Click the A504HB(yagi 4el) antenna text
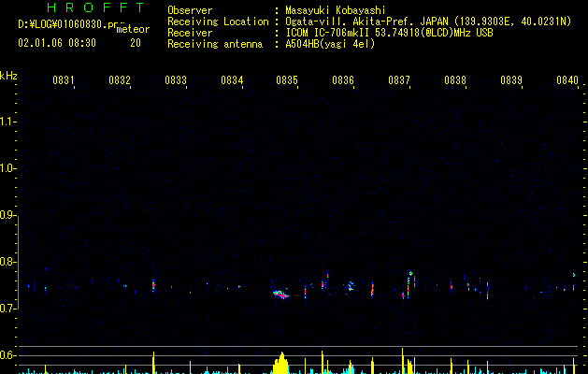 [330, 44]
